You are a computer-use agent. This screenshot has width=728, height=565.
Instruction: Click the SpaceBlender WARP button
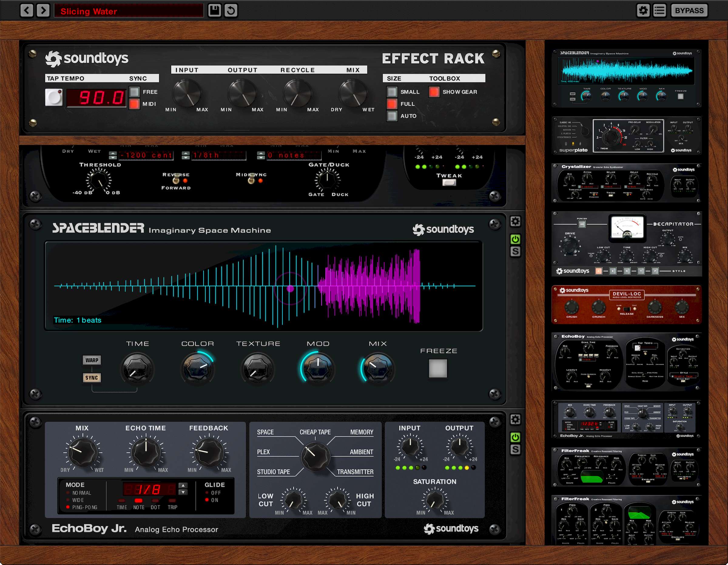coord(92,360)
